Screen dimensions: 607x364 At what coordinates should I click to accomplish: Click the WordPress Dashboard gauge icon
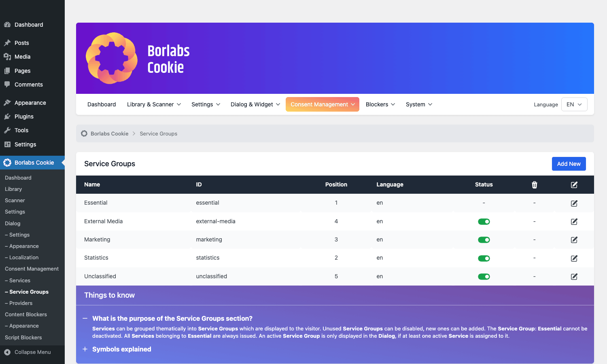click(x=7, y=25)
